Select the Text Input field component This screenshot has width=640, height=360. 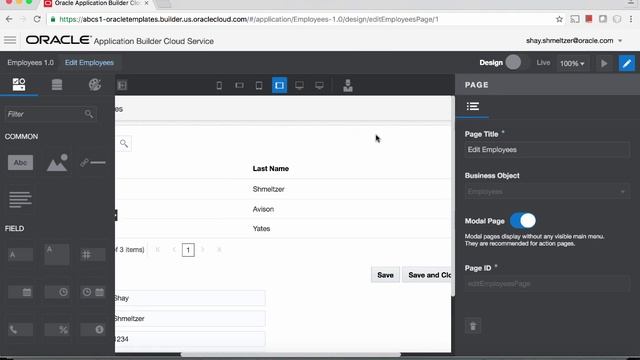(20, 255)
